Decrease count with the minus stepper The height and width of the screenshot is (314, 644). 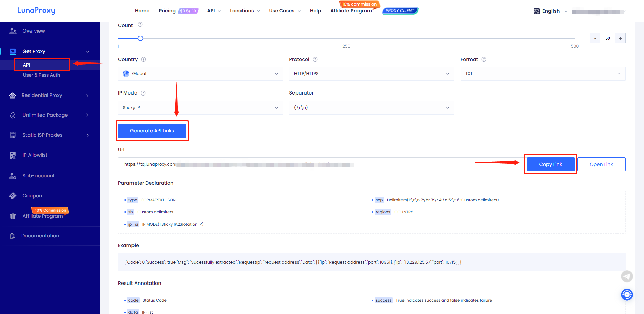pos(595,38)
